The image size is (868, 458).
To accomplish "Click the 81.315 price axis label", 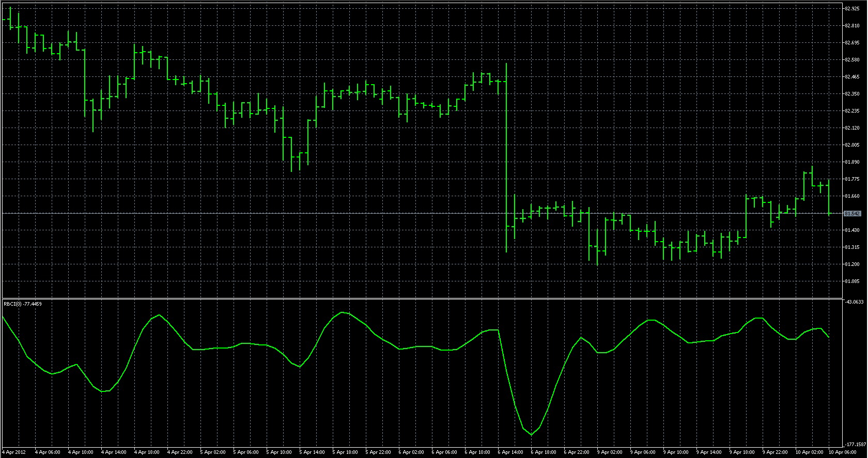I will pyautogui.click(x=852, y=247).
